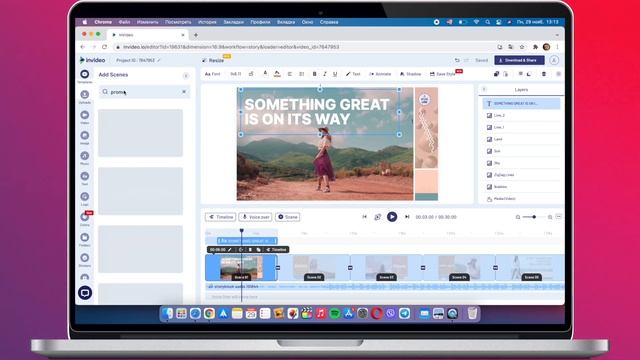Open the chat support bubble

85,293
